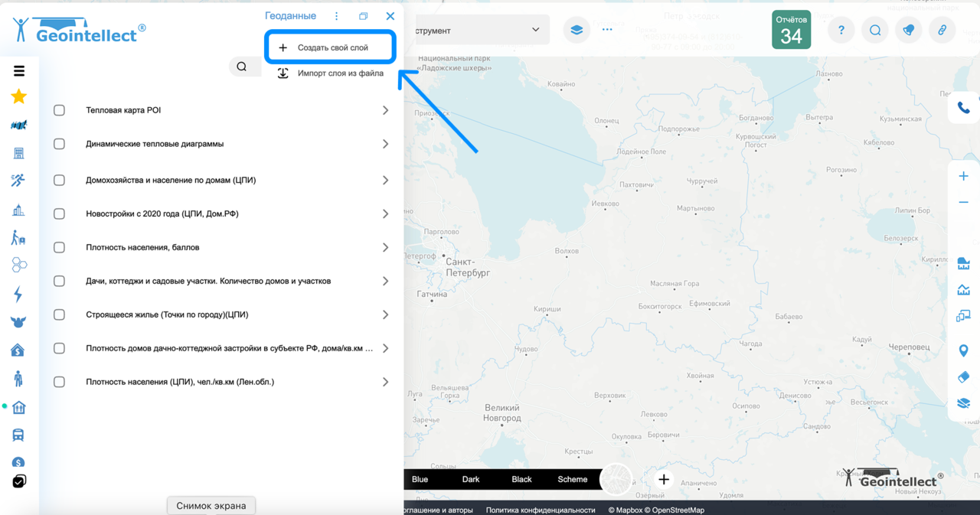This screenshot has width=980, height=515.
Task: Click the lightning bolt icon in left sidebar
Action: [x=18, y=294]
